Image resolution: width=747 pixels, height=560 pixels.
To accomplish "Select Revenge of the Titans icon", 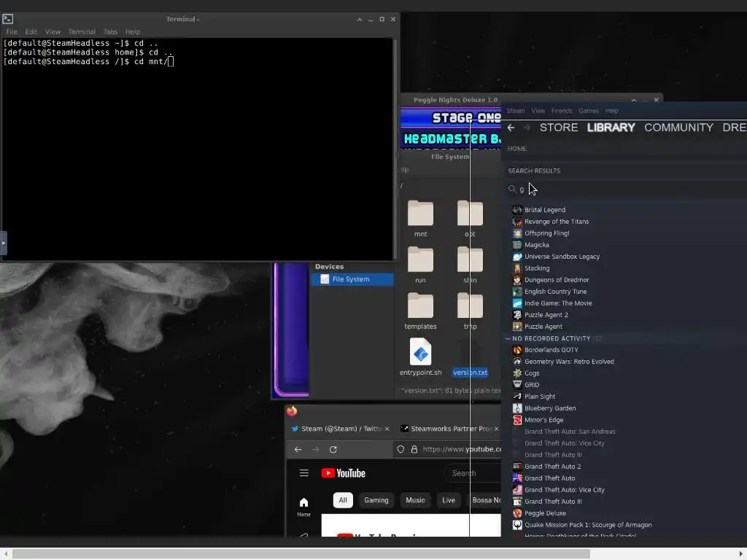I will click(517, 222).
